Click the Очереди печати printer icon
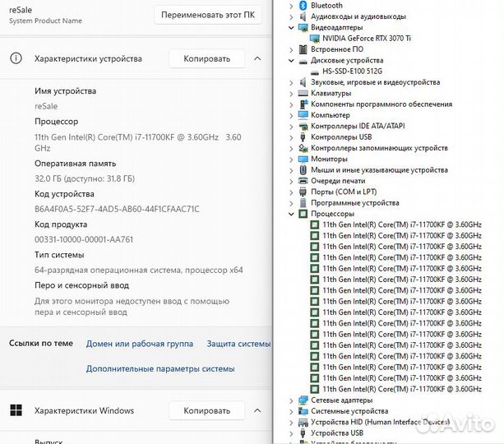The height and width of the screenshot is (444, 504). coord(303,181)
